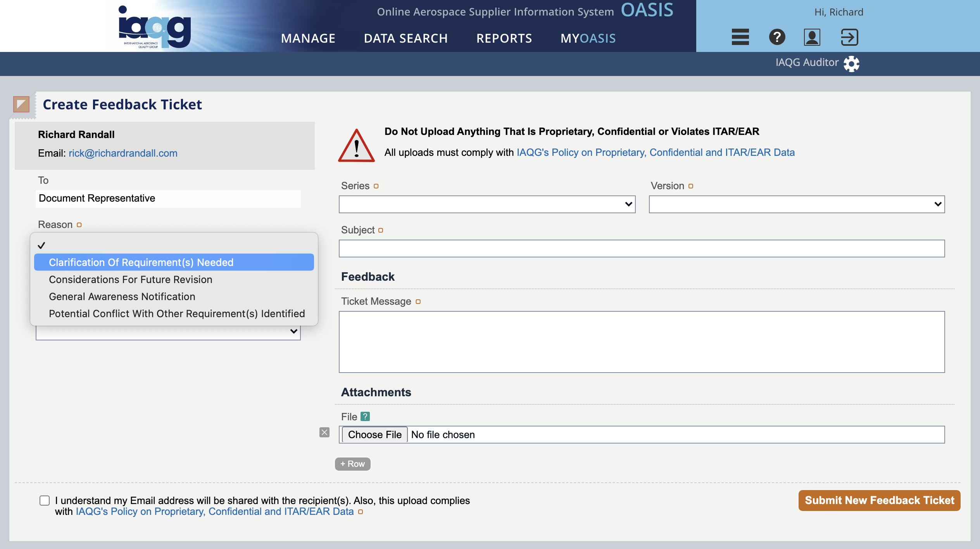Click the File help question icon

tap(365, 416)
